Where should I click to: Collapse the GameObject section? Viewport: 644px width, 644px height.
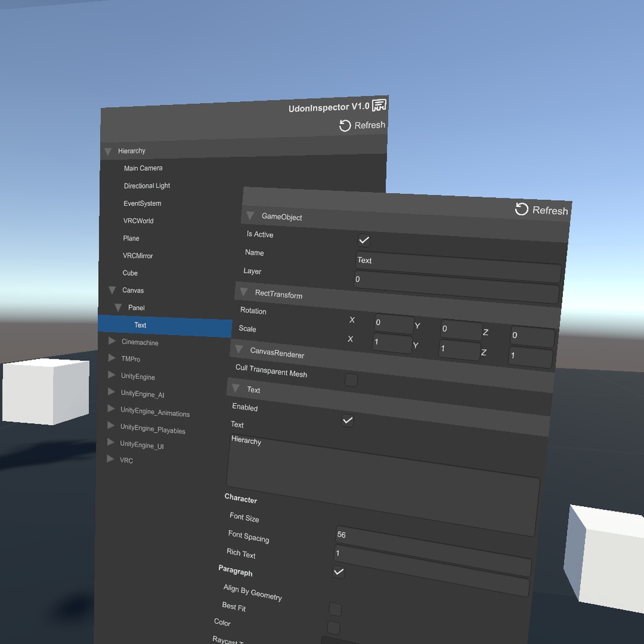[x=250, y=215]
